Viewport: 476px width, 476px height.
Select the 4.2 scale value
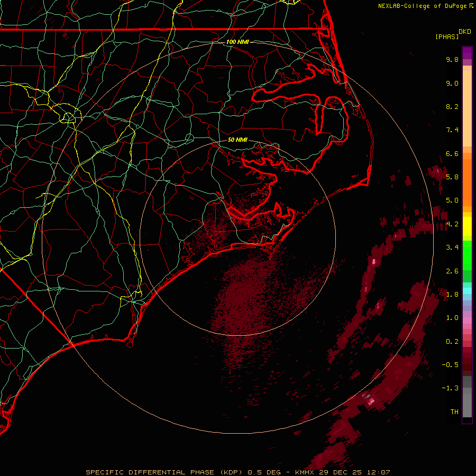452,224
